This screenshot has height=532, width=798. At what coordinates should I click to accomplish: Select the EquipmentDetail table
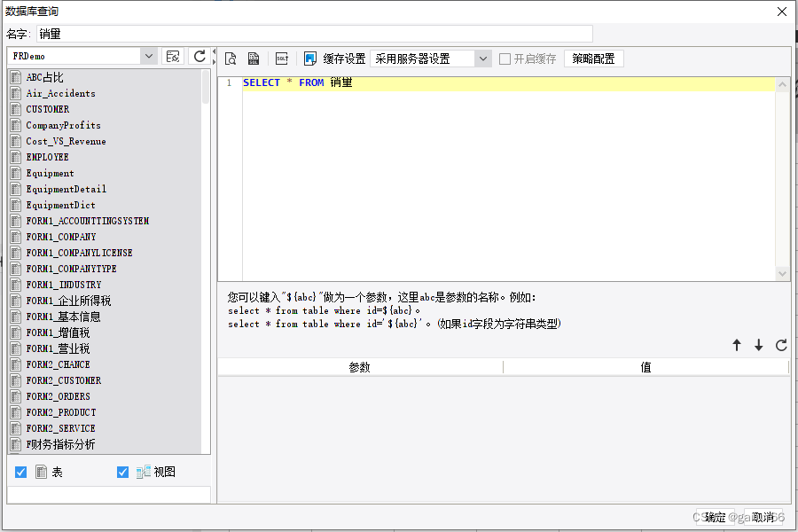(66, 189)
